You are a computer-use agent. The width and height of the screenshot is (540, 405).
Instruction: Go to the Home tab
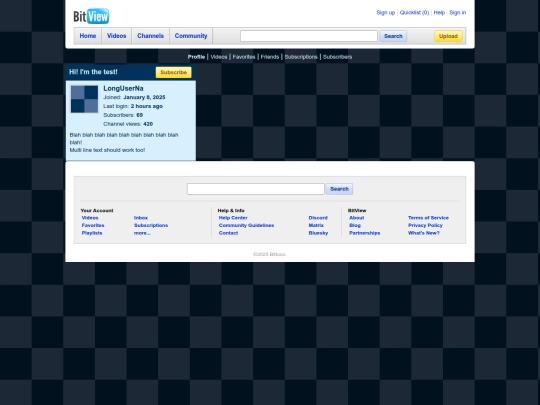click(88, 36)
